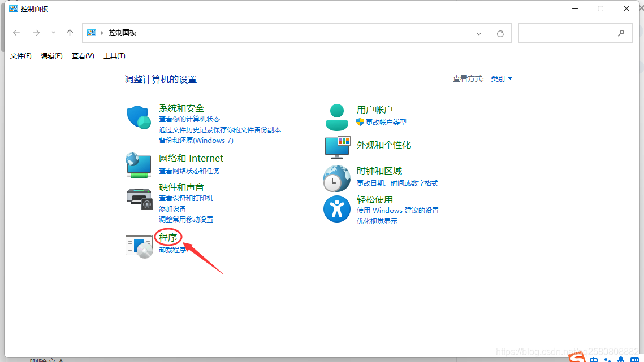The height and width of the screenshot is (362, 644).
Task: Open 系统和安全 category link
Action: point(181,108)
